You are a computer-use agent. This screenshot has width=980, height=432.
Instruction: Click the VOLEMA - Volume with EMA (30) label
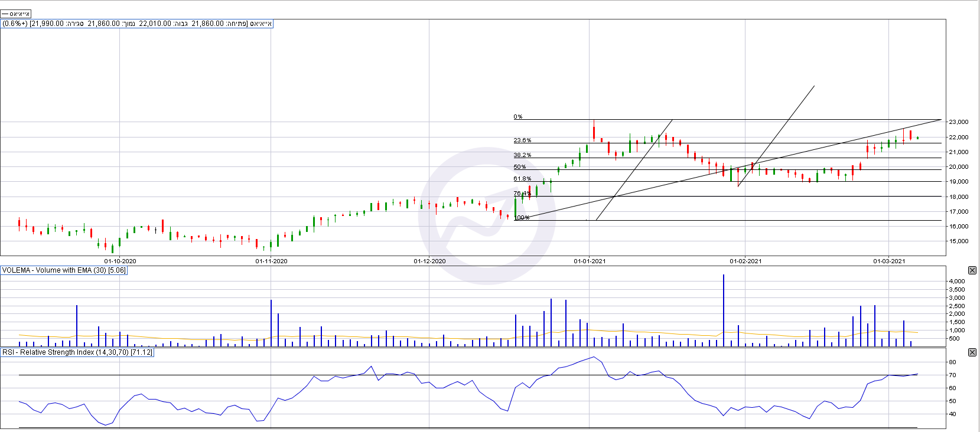[64, 270]
